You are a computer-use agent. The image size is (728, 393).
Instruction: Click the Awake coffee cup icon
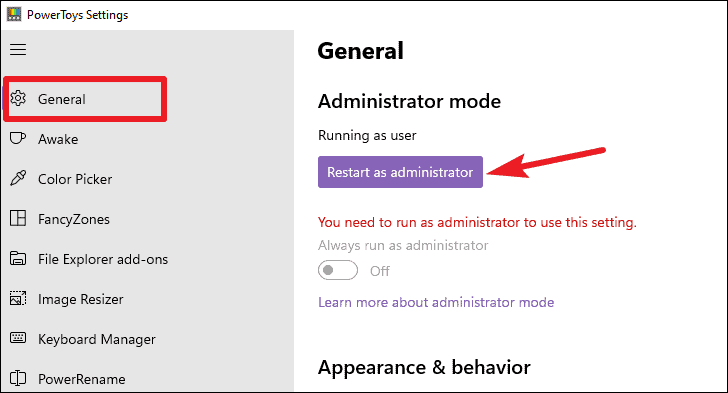pyautogui.click(x=18, y=138)
